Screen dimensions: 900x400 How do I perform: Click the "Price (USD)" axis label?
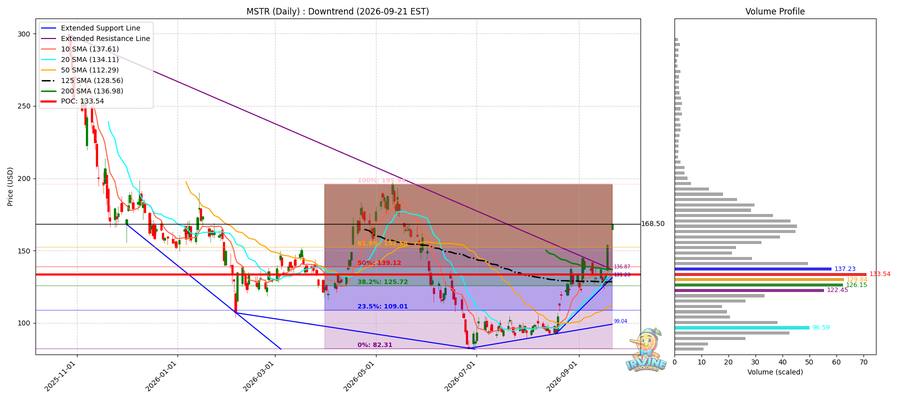click(9, 187)
